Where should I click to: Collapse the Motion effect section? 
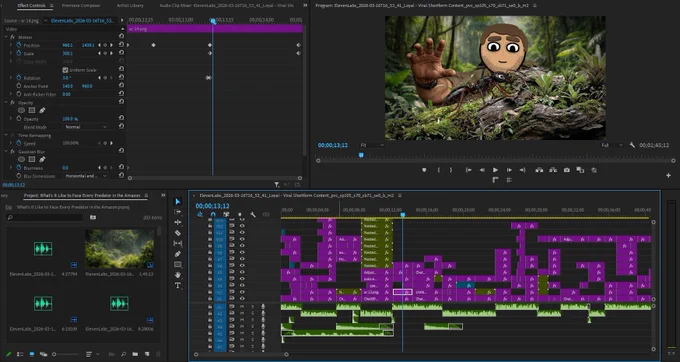(x=6, y=37)
